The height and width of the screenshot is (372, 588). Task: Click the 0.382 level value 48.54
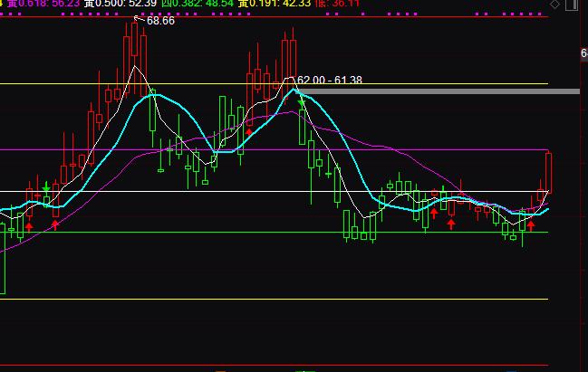point(216,4)
